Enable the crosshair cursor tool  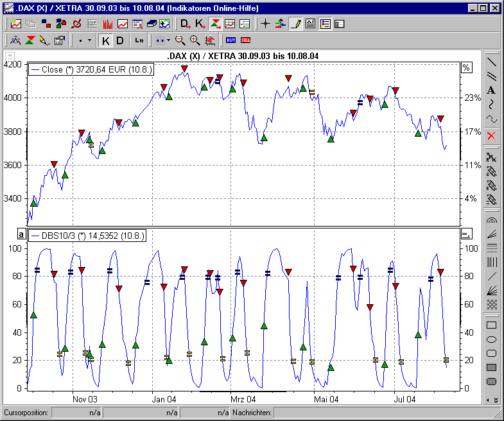[266, 24]
